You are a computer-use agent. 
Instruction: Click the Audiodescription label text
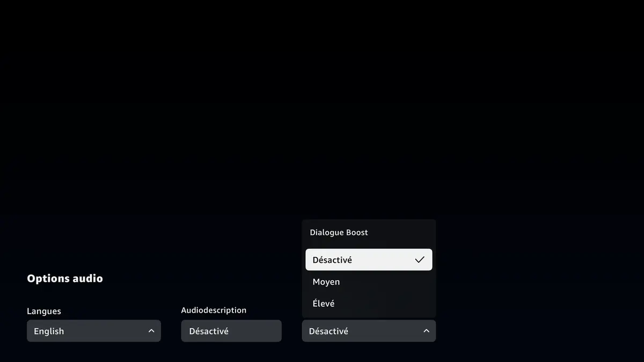coord(213,310)
